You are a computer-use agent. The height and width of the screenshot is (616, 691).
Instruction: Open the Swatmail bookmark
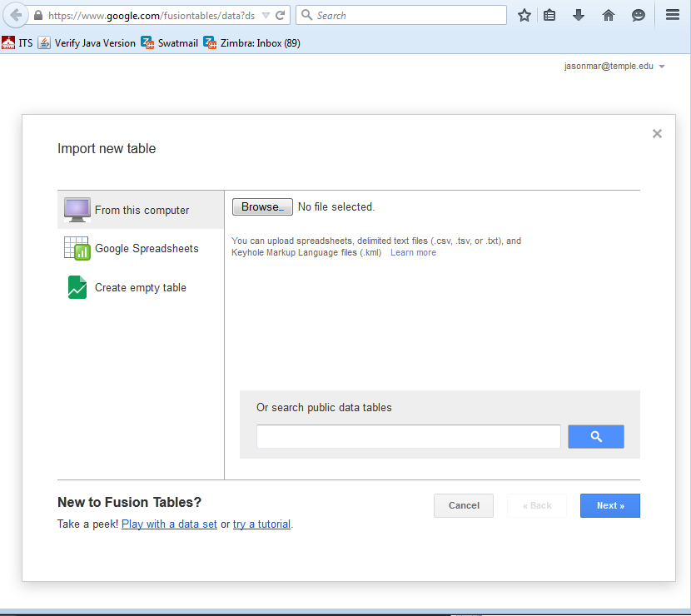point(170,43)
